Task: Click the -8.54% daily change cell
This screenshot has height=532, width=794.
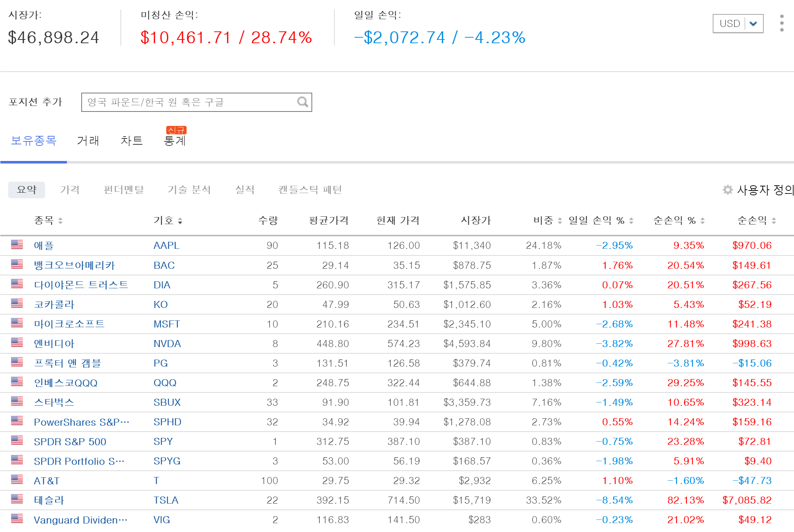Action: 614,500
